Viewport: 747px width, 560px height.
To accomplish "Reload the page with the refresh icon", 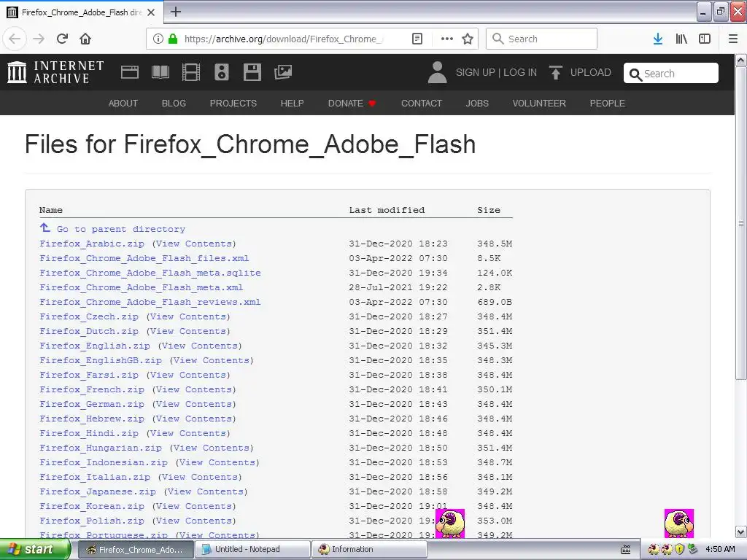I will coord(63,39).
